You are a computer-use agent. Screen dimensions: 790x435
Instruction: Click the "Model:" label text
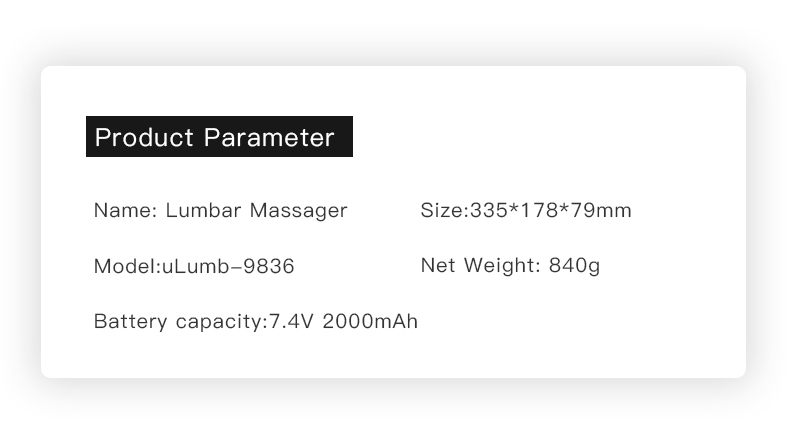coord(127,266)
